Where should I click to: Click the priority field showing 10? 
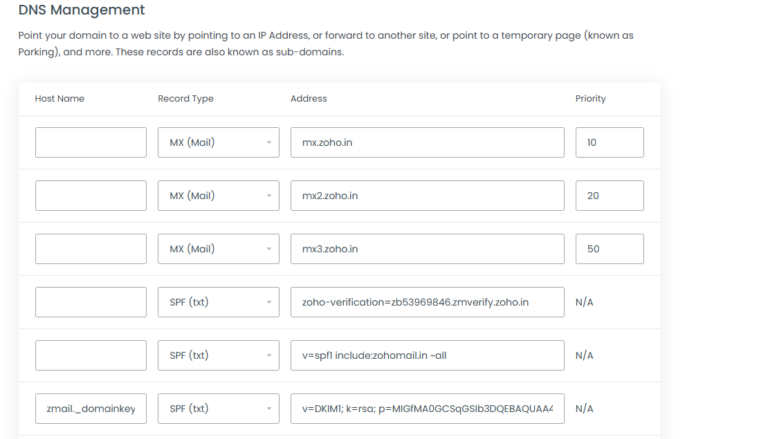tap(609, 142)
